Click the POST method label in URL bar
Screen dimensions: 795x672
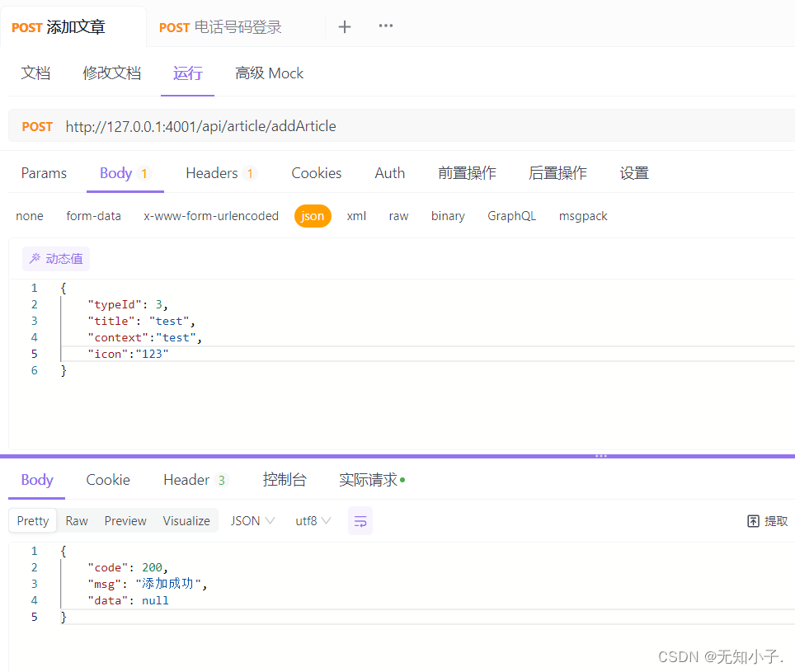[37, 126]
